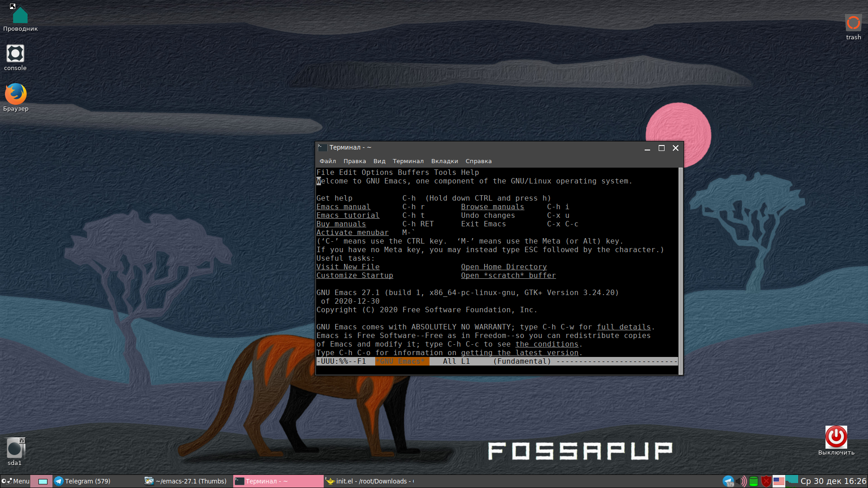
Task: Click the Copyright (C) 2020 line
Action: 427,310
